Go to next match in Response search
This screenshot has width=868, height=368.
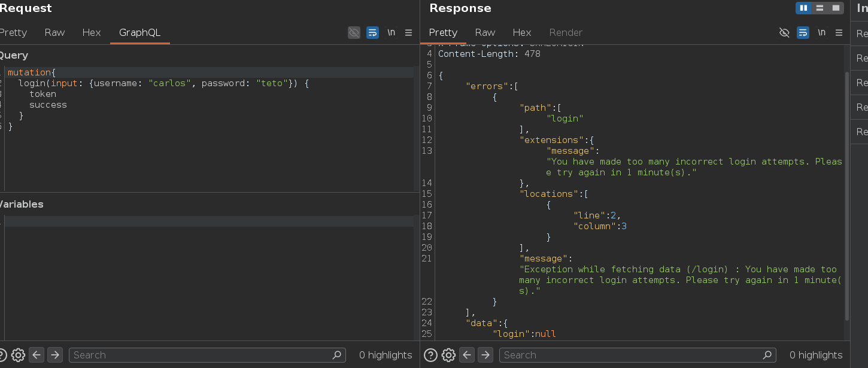[485, 355]
